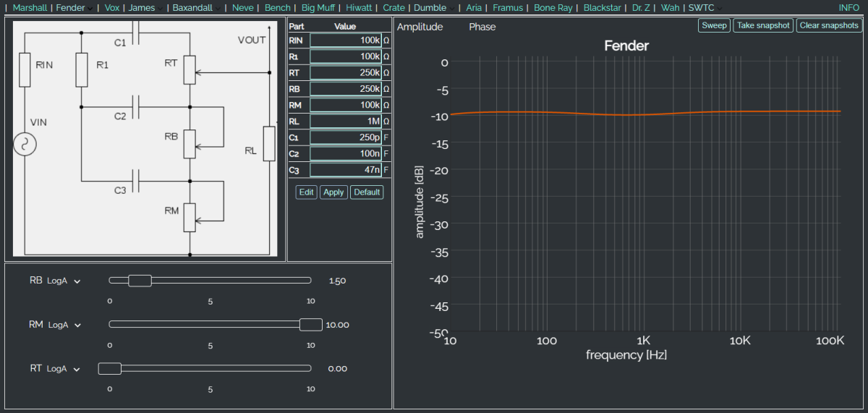868x413 pixels.
Task: Focus the R1 value field
Action: click(x=346, y=56)
